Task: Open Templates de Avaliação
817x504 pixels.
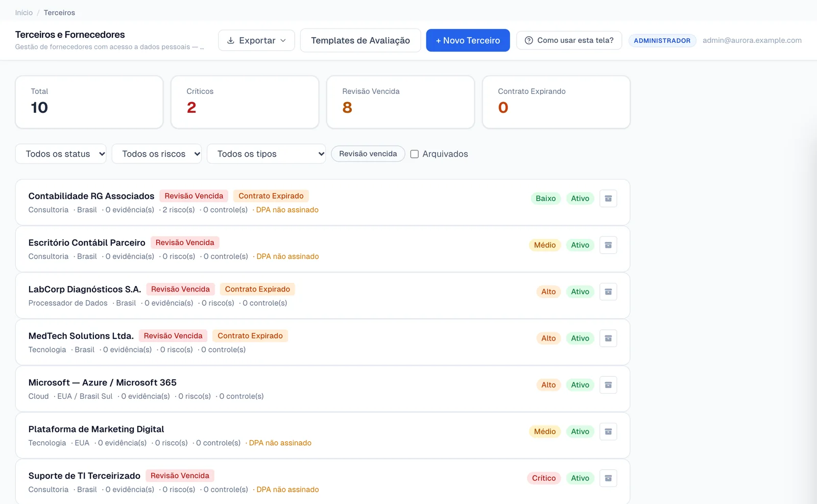Action: click(x=361, y=40)
